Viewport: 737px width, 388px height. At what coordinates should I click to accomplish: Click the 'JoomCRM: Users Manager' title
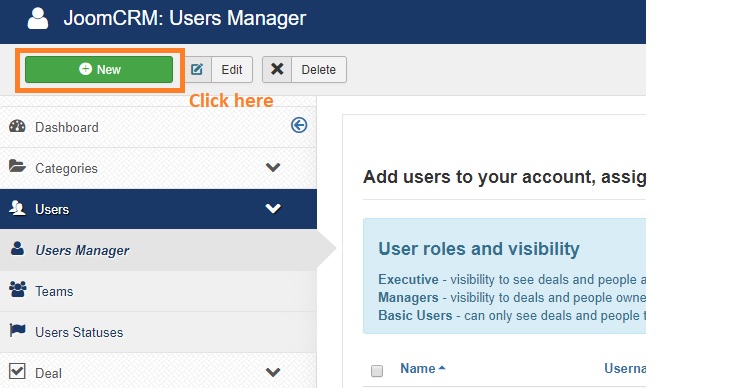pyautogui.click(x=185, y=18)
